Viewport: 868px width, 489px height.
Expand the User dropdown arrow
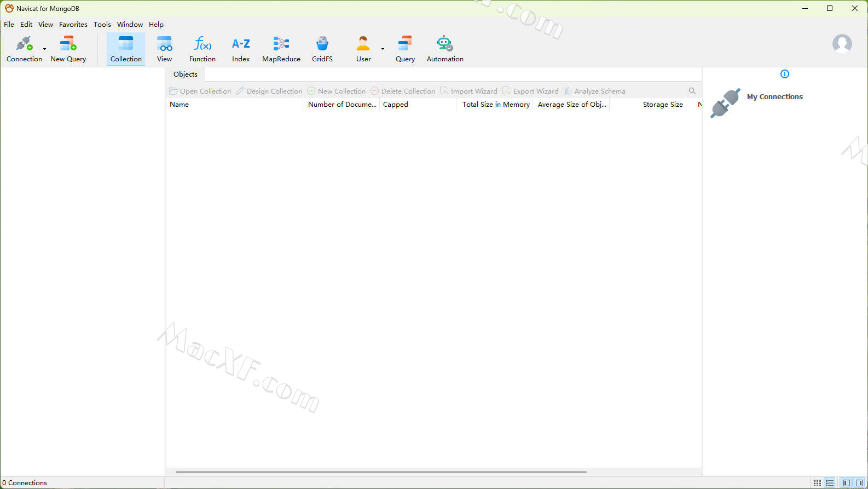click(x=383, y=49)
